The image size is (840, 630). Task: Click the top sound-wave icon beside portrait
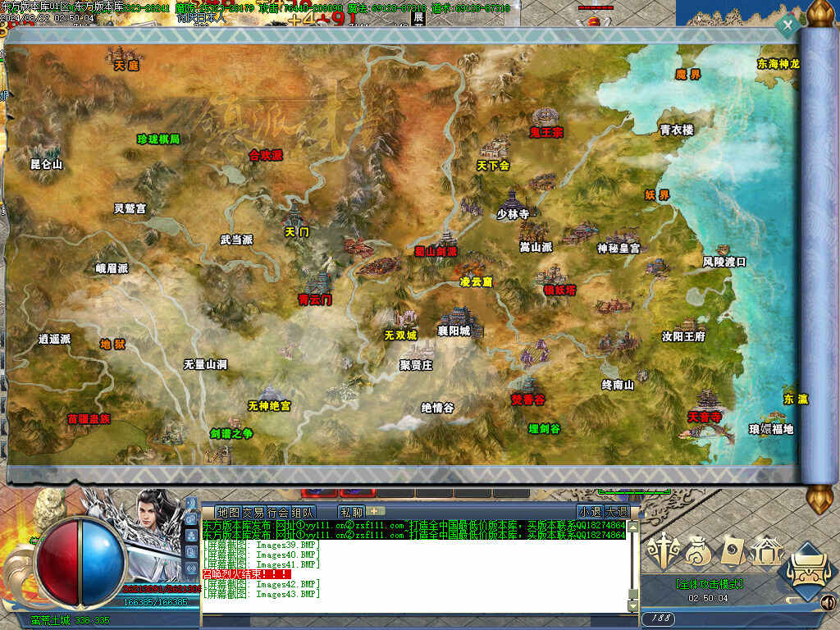(191, 504)
